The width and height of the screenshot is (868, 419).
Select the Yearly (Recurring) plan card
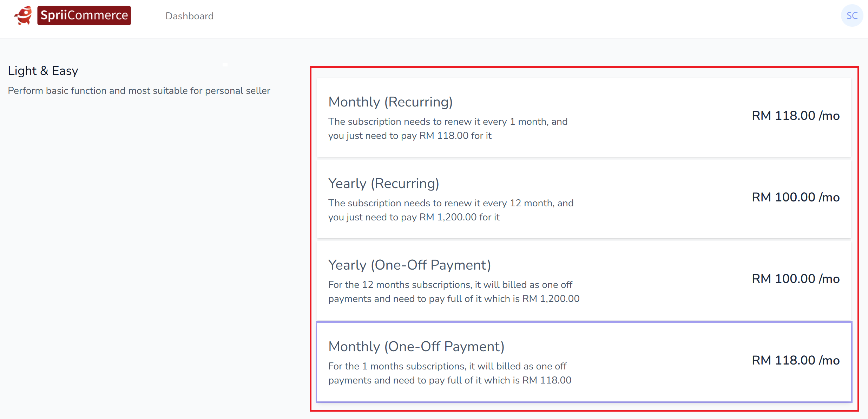[584, 199]
